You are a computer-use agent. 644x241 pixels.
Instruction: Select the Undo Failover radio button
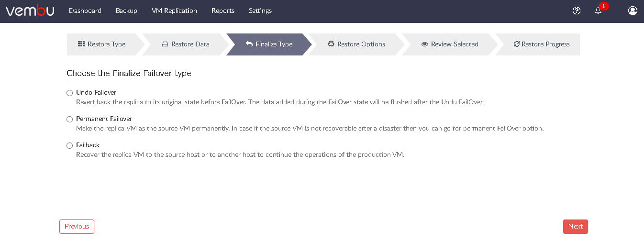pyautogui.click(x=70, y=93)
